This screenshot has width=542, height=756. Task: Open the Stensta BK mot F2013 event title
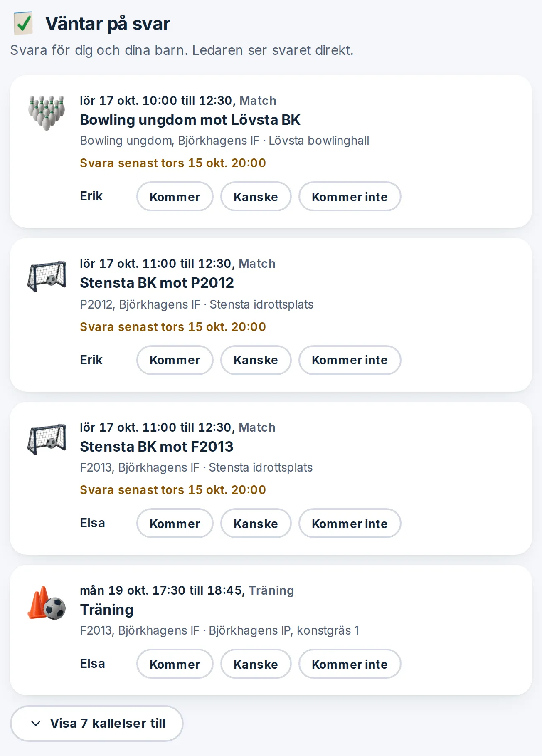(157, 447)
